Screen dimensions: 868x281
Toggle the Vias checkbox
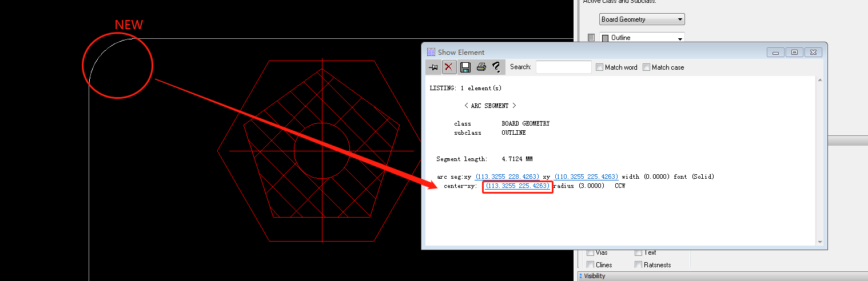(591, 252)
